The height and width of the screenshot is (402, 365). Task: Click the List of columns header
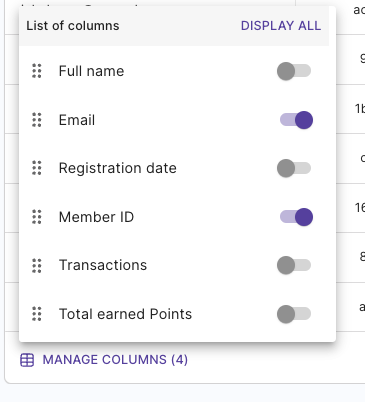(x=73, y=26)
